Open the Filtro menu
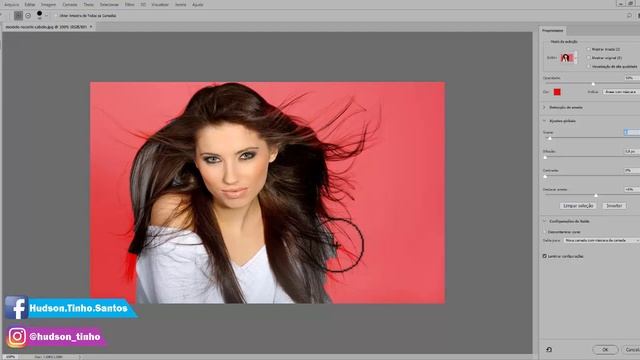Viewport: 640px width, 360px height. point(129,4)
